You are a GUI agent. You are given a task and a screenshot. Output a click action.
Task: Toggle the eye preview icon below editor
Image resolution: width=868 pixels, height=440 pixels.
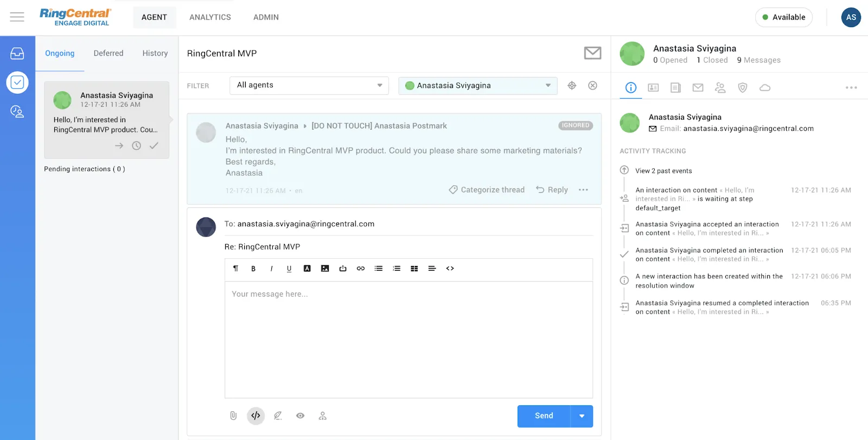click(x=300, y=416)
